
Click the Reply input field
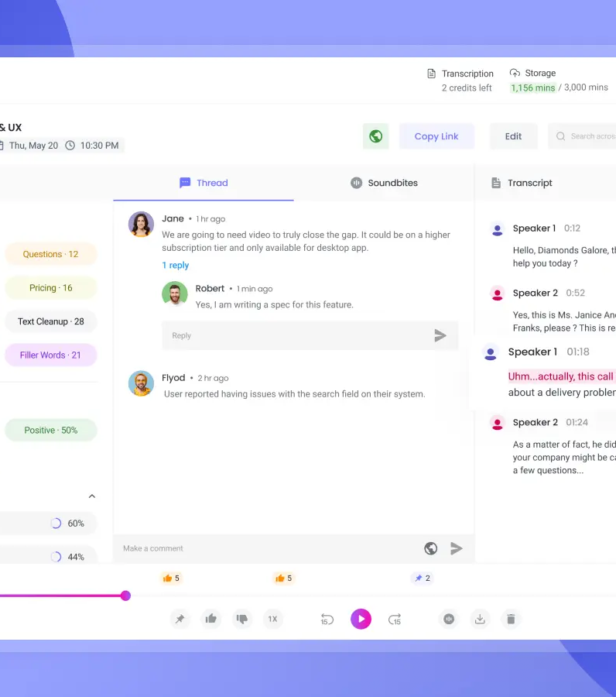(x=310, y=335)
